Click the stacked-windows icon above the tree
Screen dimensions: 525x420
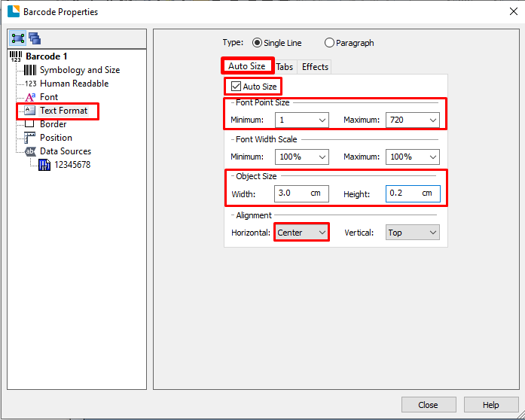(35, 38)
